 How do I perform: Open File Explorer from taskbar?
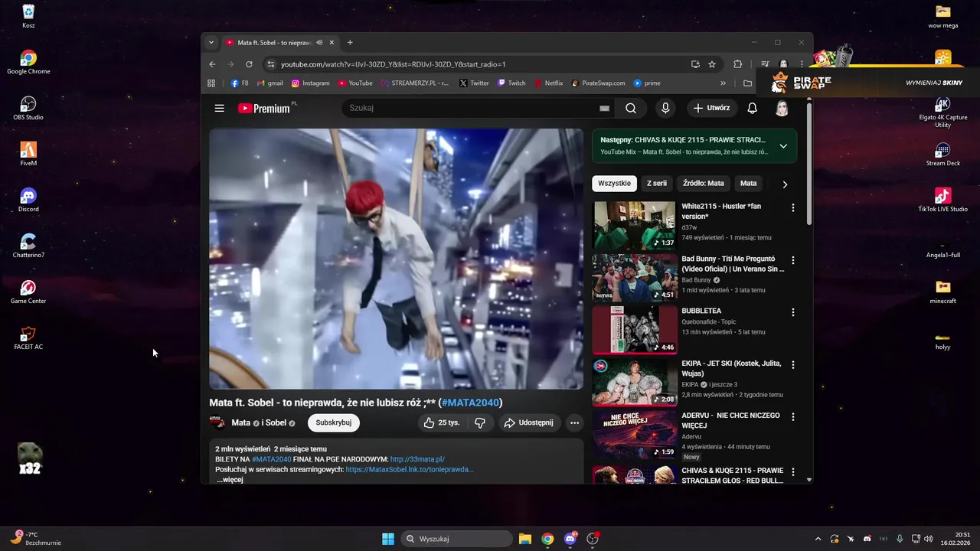pyautogui.click(x=525, y=539)
